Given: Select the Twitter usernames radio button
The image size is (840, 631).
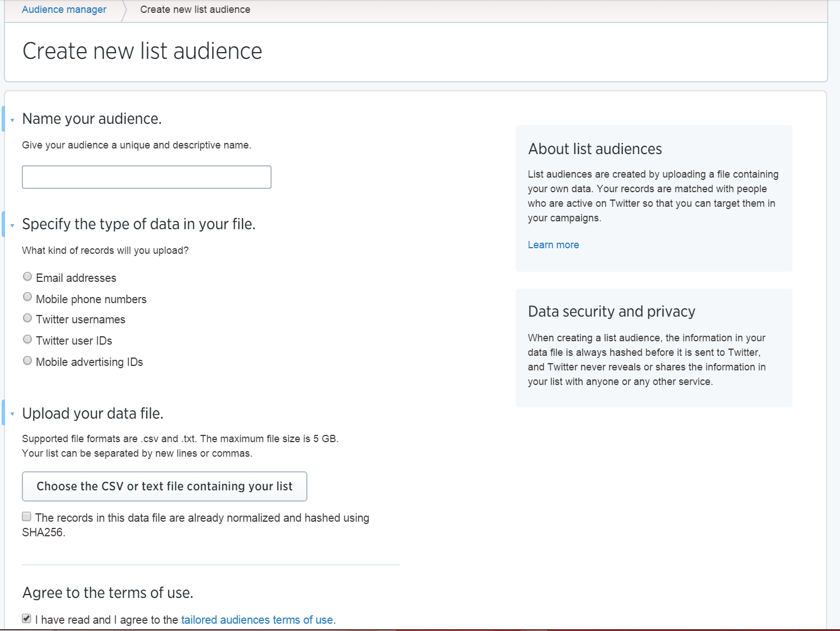Looking at the screenshot, I should tap(27, 318).
